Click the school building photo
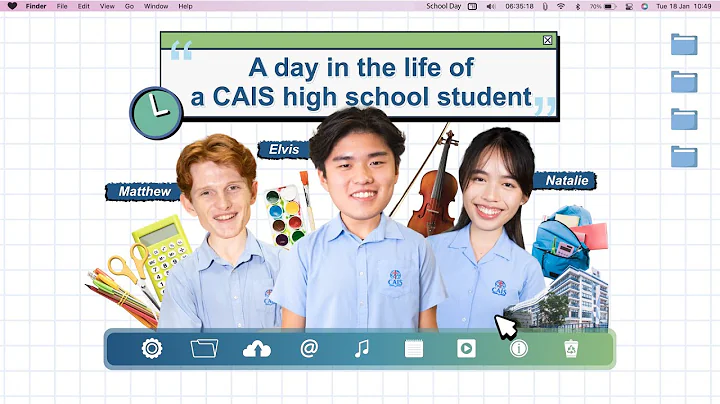Image resolution: width=720 pixels, height=404 pixels. [x=562, y=299]
